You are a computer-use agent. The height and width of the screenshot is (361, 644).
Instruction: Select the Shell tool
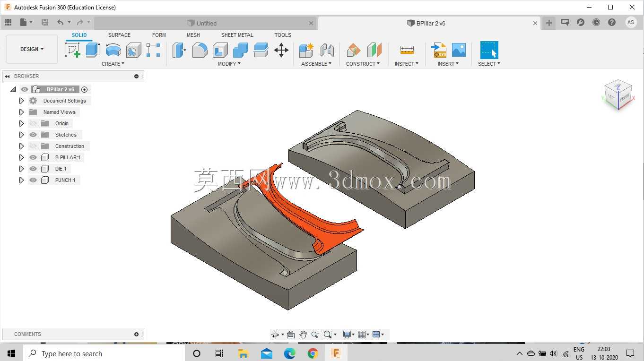220,50
